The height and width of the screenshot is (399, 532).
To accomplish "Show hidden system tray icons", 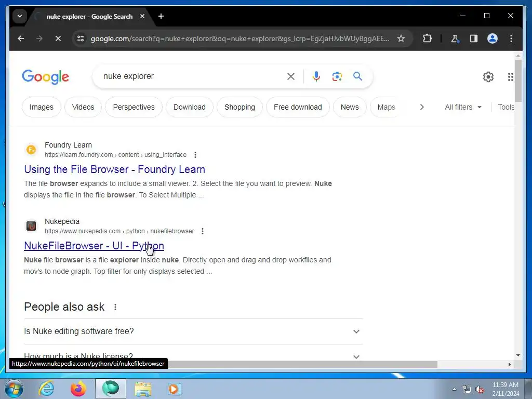I will [x=454, y=390].
